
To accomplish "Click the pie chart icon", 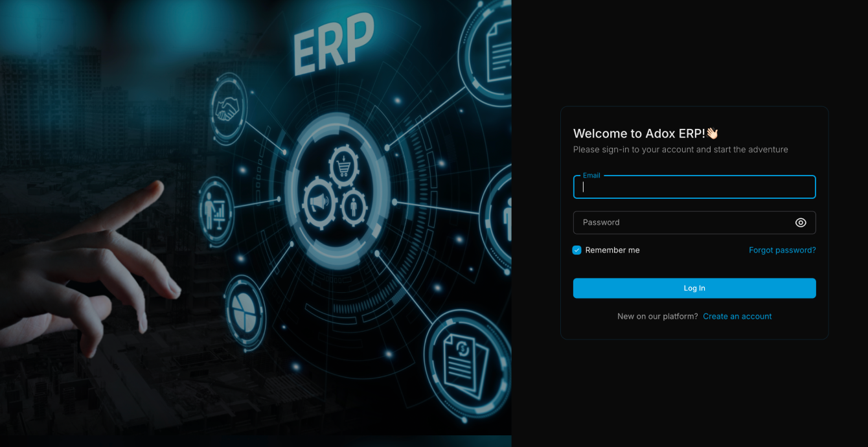I will 244,312.
